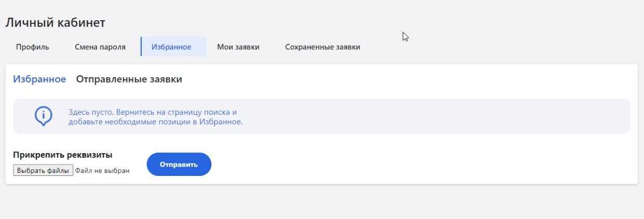The height and width of the screenshot is (219, 644).
Task: Click the Файл не выбран status text
Action: click(x=102, y=170)
